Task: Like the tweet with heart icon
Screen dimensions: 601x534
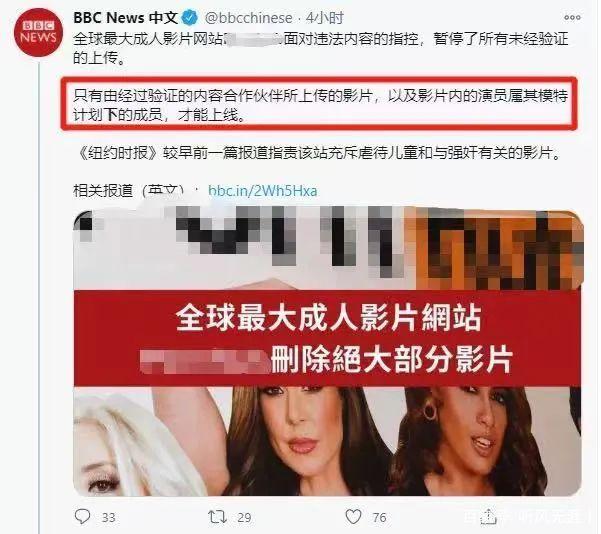Action: click(x=353, y=516)
